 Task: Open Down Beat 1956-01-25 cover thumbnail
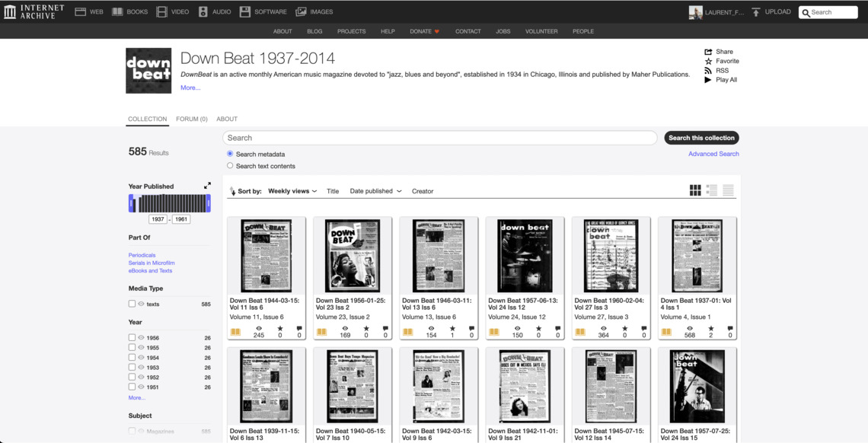(x=353, y=256)
